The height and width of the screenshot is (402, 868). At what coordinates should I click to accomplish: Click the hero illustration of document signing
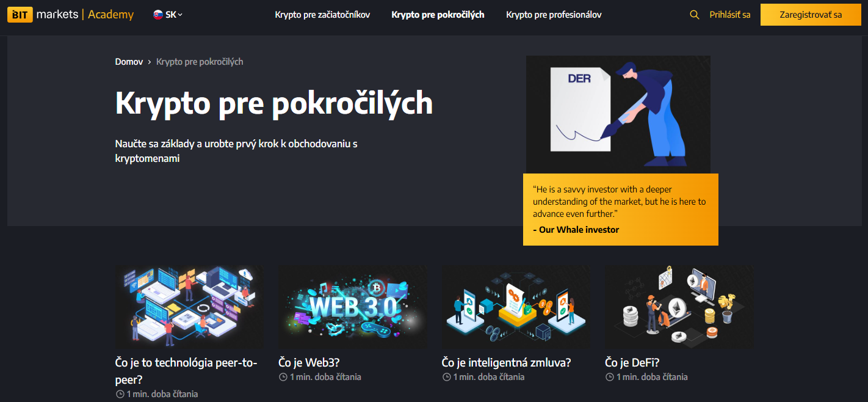[618, 114]
